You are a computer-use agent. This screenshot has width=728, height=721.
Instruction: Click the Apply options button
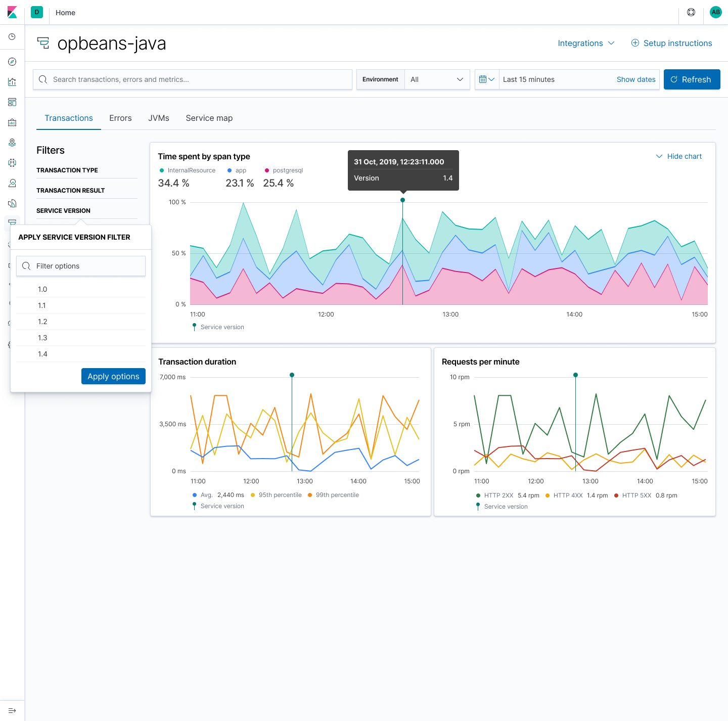click(113, 376)
